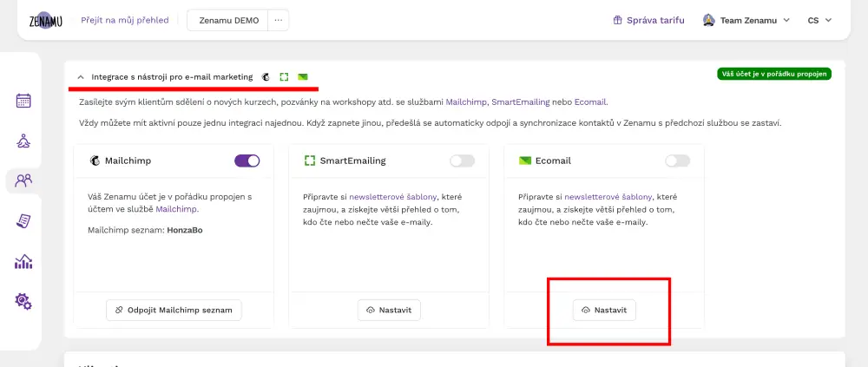Image resolution: width=868 pixels, height=367 pixels.
Task: Open Ecomail link in the description
Action: (x=590, y=102)
